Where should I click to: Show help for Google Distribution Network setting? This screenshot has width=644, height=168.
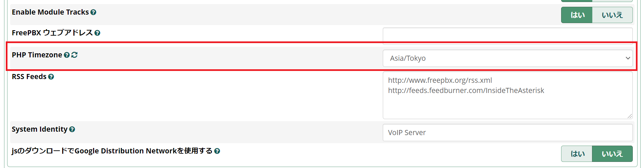(x=217, y=151)
